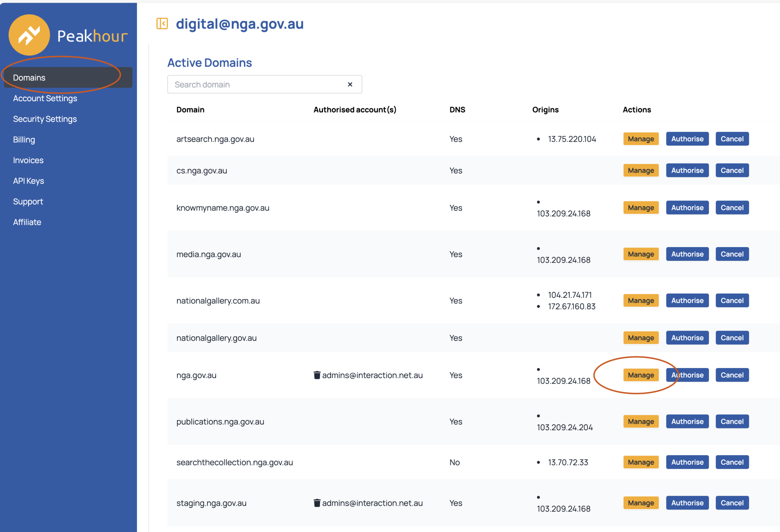Screen dimensions: 780x532
Task: Manage nationalgallery.com.au domain
Action: point(640,300)
